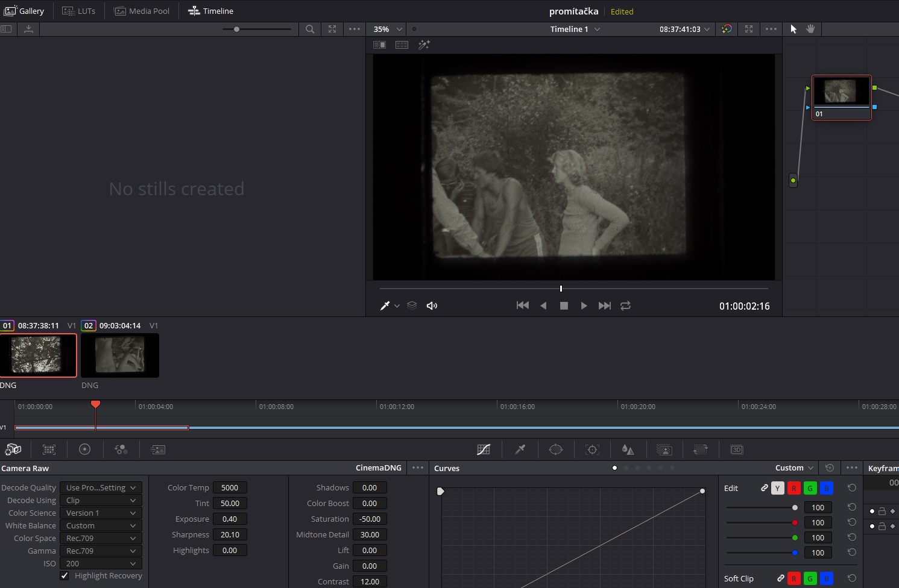Toggle the red channel Edit button
899x588 pixels.
tap(794, 488)
